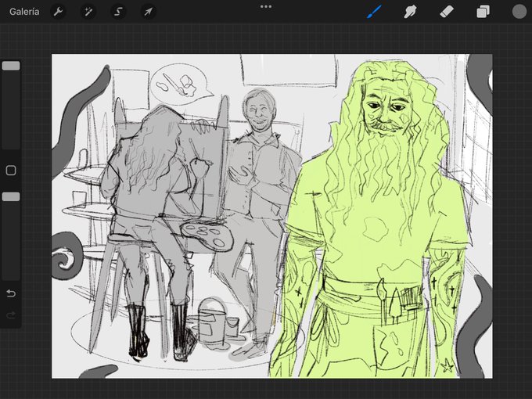The image size is (532, 399).
Task: Click the brush opacity slider handle
Action: click(11, 197)
